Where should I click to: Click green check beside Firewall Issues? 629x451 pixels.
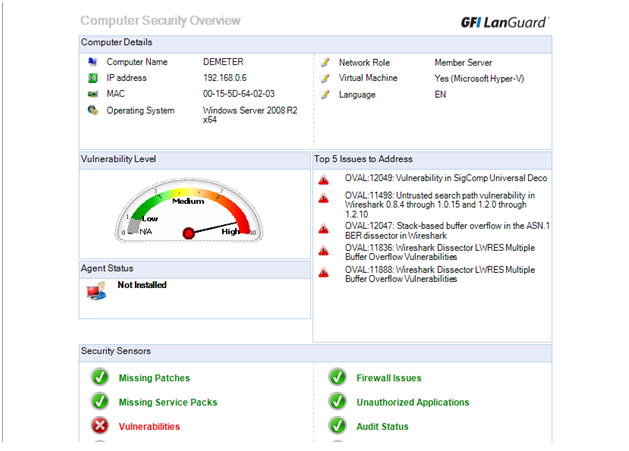[x=337, y=377]
